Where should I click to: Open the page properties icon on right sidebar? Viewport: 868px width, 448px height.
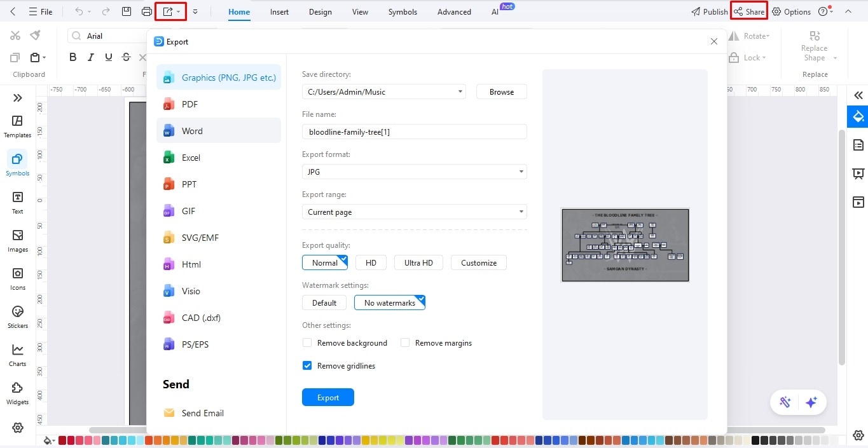tap(858, 145)
